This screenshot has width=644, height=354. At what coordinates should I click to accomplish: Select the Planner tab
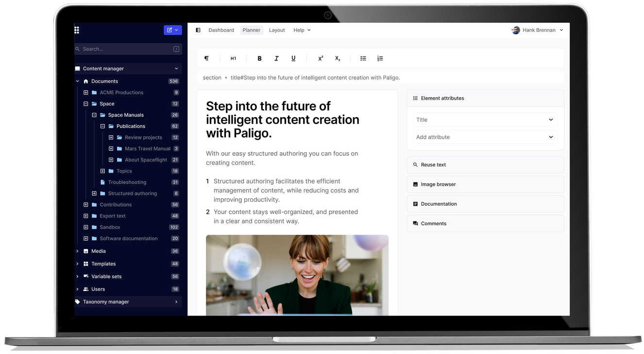[x=252, y=30]
